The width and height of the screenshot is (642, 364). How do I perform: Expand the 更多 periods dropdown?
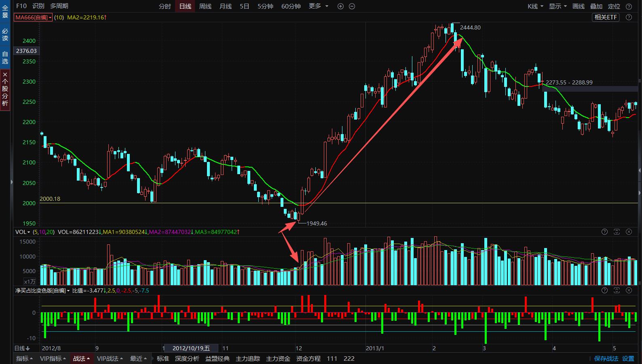click(x=319, y=6)
